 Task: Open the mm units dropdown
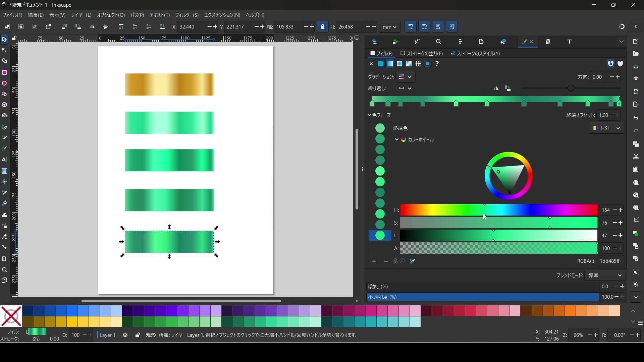click(x=389, y=27)
